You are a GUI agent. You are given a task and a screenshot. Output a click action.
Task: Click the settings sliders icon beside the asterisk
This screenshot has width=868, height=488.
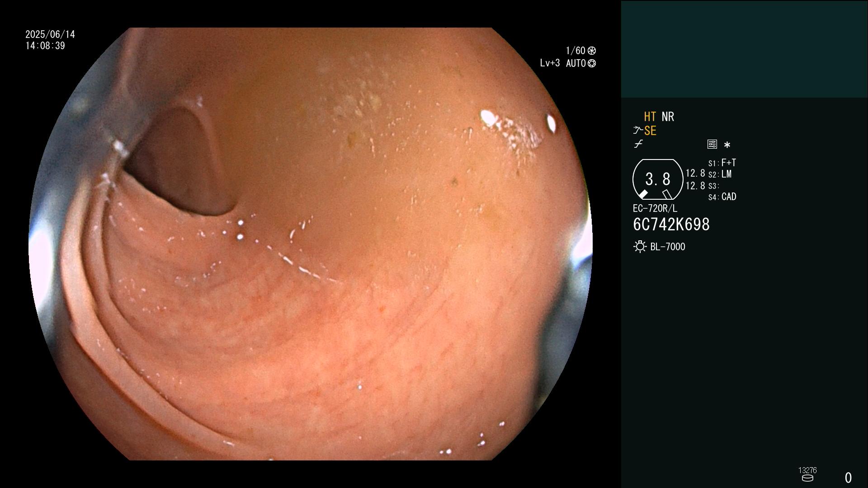point(712,144)
